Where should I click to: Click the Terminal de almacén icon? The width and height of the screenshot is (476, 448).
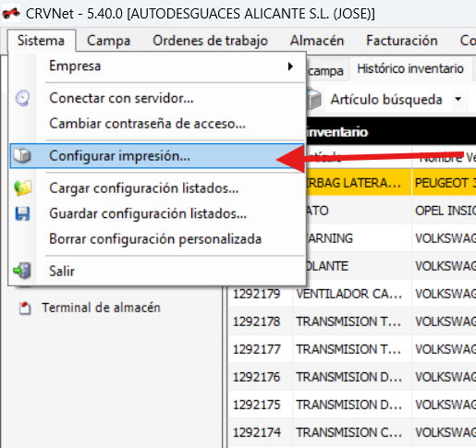25,309
